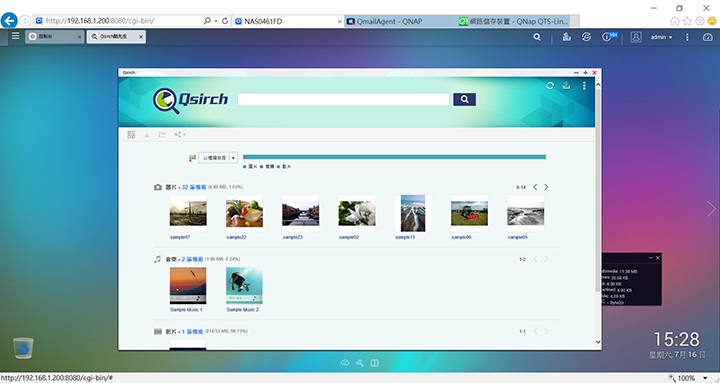Click the Qsirch logo
Viewport: 720px width, 383px height.
pyautogui.click(x=191, y=100)
